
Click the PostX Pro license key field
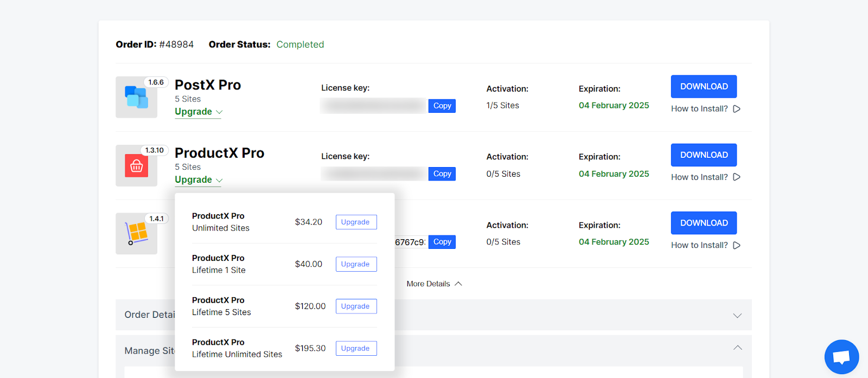tap(374, 106)
